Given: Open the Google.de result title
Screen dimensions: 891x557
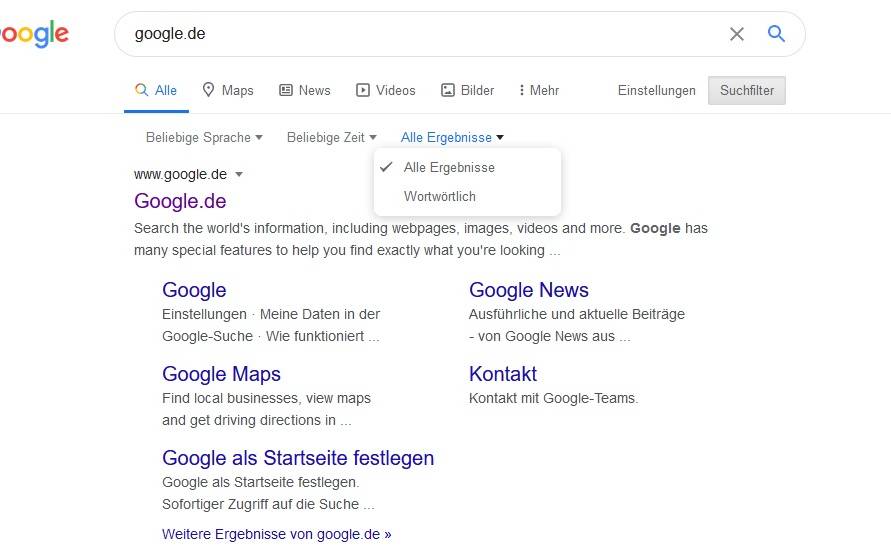Looking at the screenshot, I should 180,201.
